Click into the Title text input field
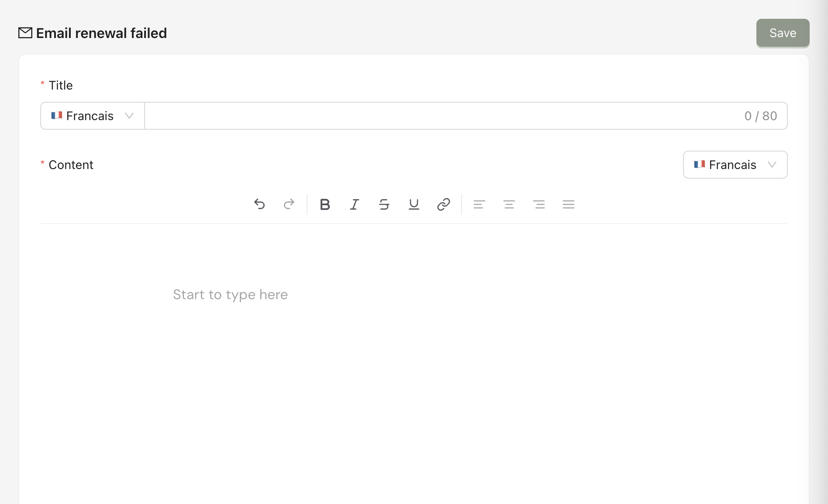Image resolution: width=828 pixels, height=504 pixels. click(x=437, y=116)
